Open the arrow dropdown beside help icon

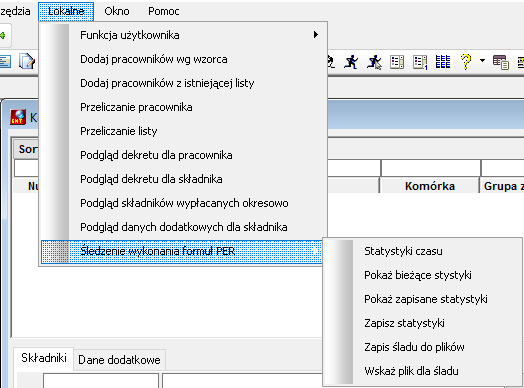(x=482, y=60)
